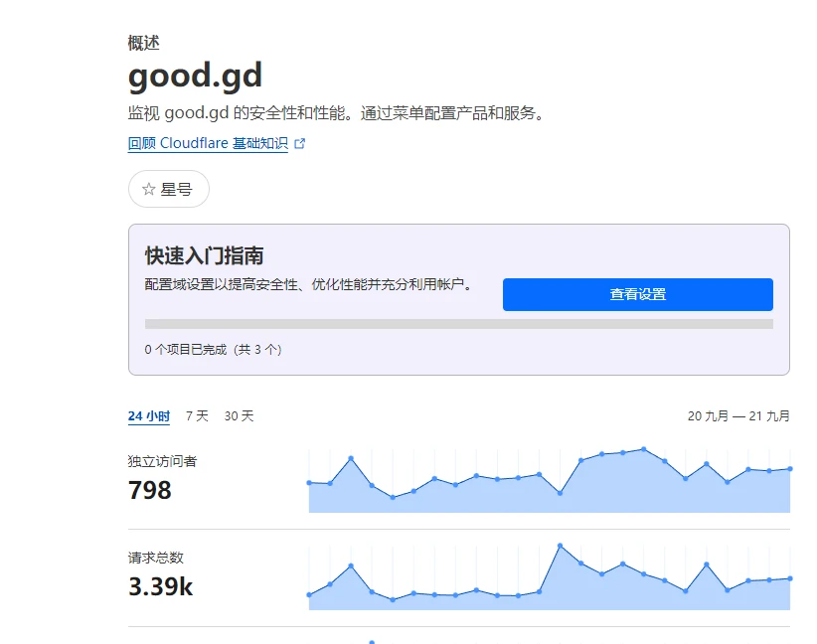Viewport: 817px width, 644px height.
Task: Click the 20 九月 — 21 九月 date range
Action: click(737, 416)
